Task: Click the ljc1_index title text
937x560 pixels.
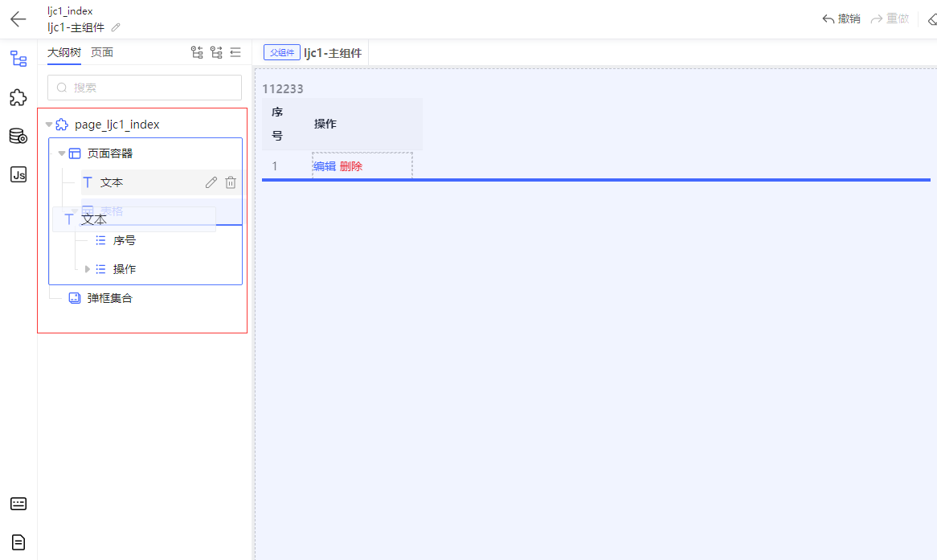Action: pyautogui.click(x=70, y=10)
